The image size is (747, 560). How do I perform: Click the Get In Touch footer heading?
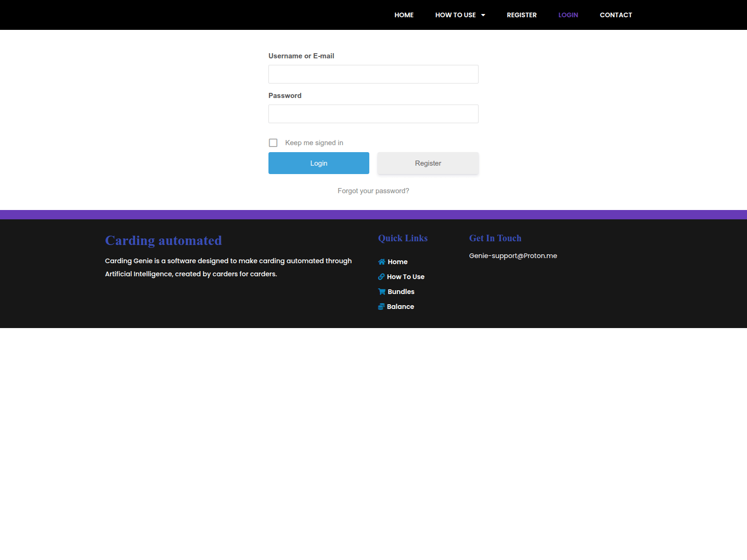(x=495, y=238)
